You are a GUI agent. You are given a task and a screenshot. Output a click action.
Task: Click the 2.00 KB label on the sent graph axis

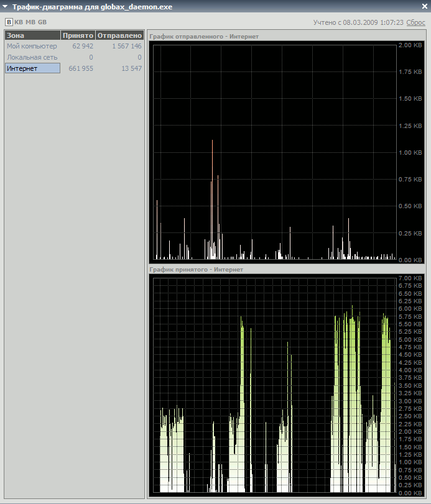point(410,45)
